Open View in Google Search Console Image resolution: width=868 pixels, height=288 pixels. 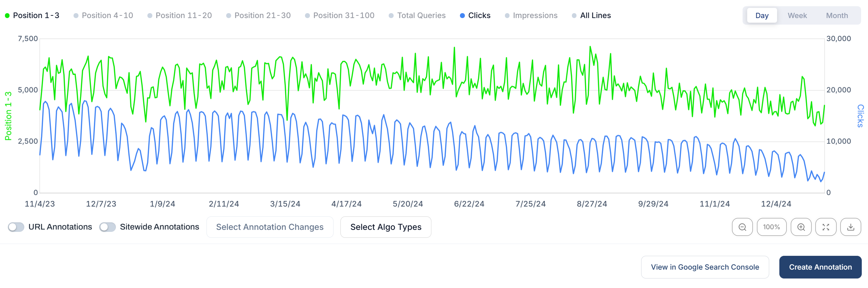pos(705,267)
